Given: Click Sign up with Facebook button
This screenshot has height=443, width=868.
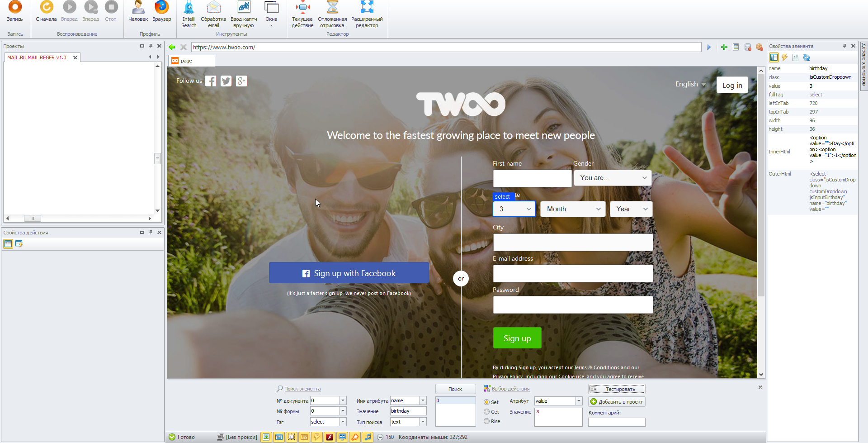Looking at the screenshot, I should 349,273.
